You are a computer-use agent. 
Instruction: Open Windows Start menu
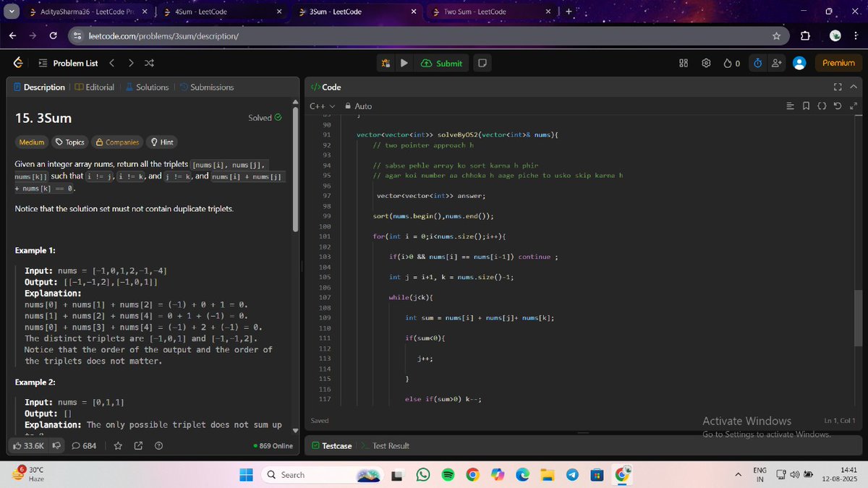click(246, 475)
